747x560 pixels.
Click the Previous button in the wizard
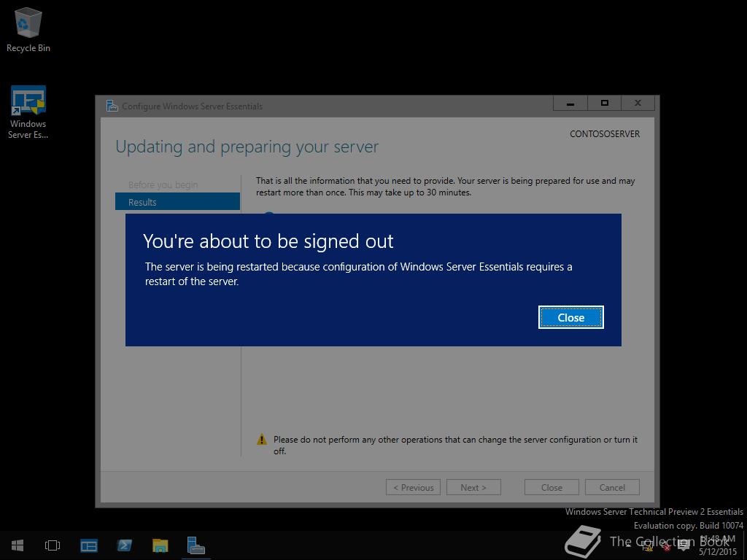coord(413,487)
